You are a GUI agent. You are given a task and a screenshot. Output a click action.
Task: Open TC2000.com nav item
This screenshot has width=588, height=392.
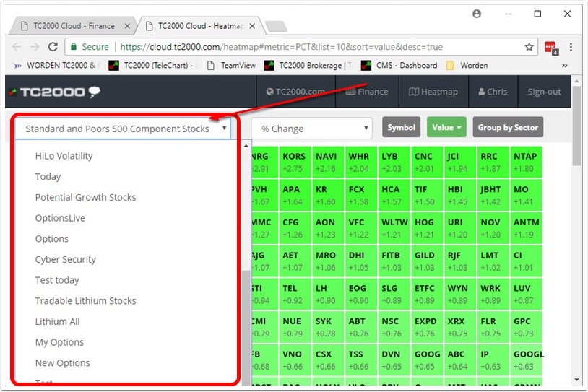pos(295,92)
